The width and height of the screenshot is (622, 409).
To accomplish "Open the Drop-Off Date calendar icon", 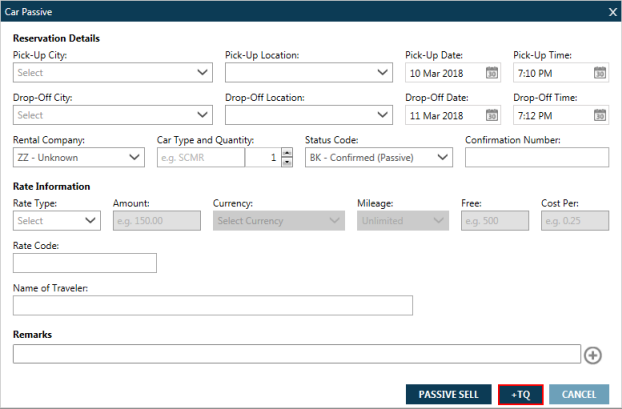I will [x=491, y=115].
